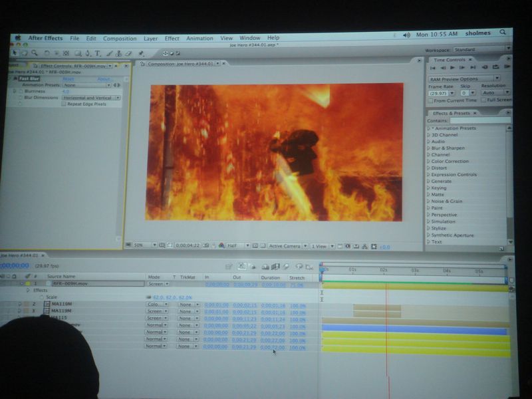Click the Frame Blending switch in timeline
Image resolution: width=532 pixels, height=399 pixels.
tap(275, 267)
